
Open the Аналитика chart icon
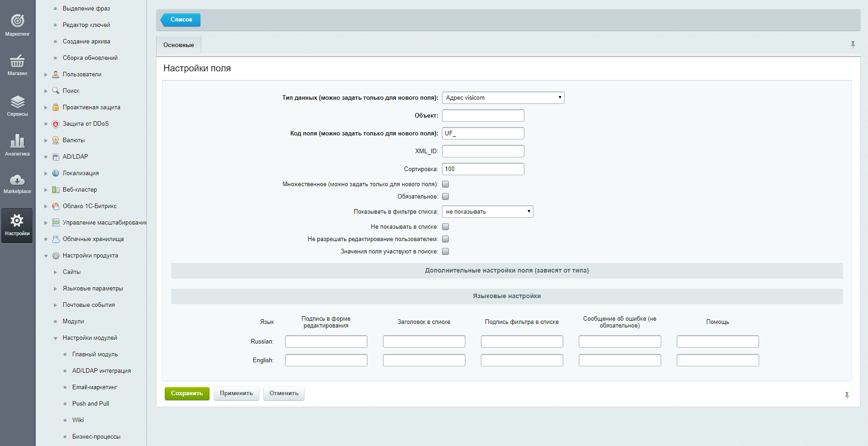click(x=17, y=141)
